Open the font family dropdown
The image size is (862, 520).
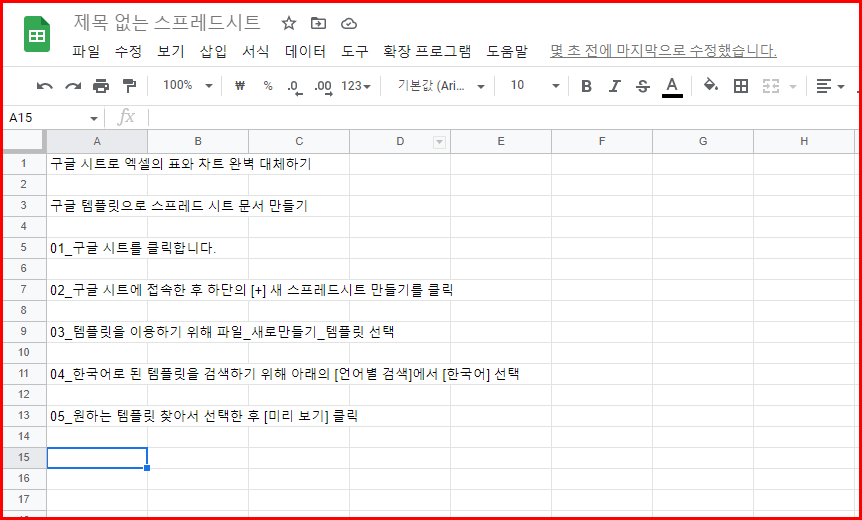pyautogui.click(x=441, y=86)
